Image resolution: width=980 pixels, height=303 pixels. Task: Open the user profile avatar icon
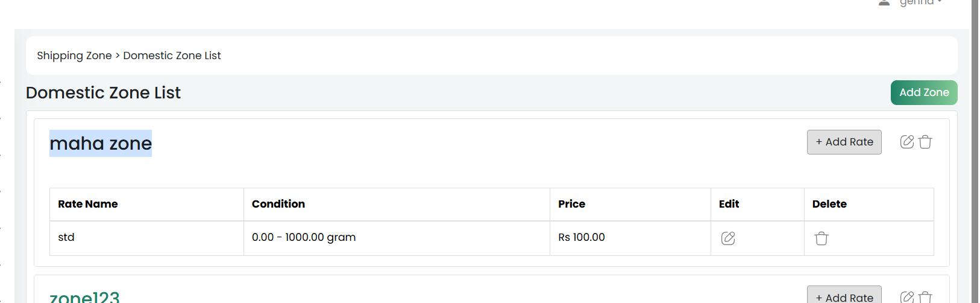[x=884, y=2]
